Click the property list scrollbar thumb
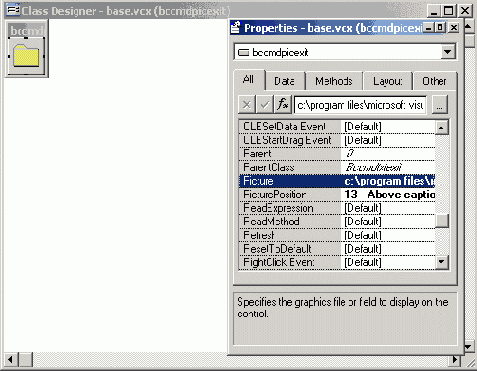Screen dimensions: 477x371 pos(442,221)
